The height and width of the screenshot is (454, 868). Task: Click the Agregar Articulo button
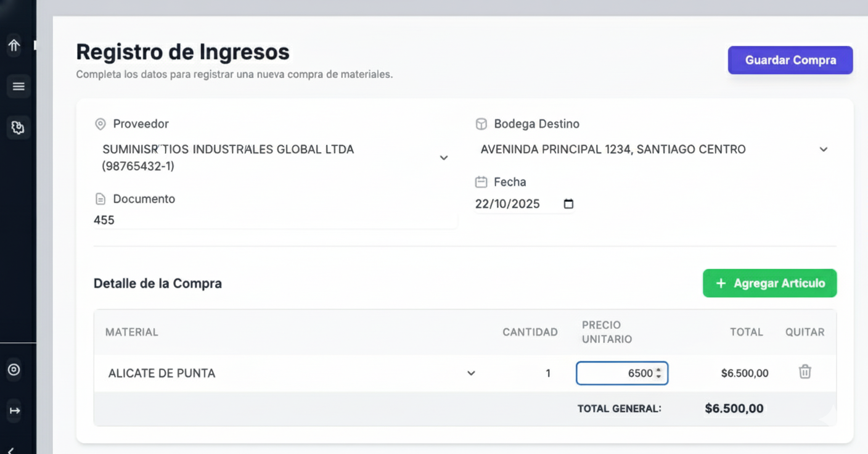[769, 283]
